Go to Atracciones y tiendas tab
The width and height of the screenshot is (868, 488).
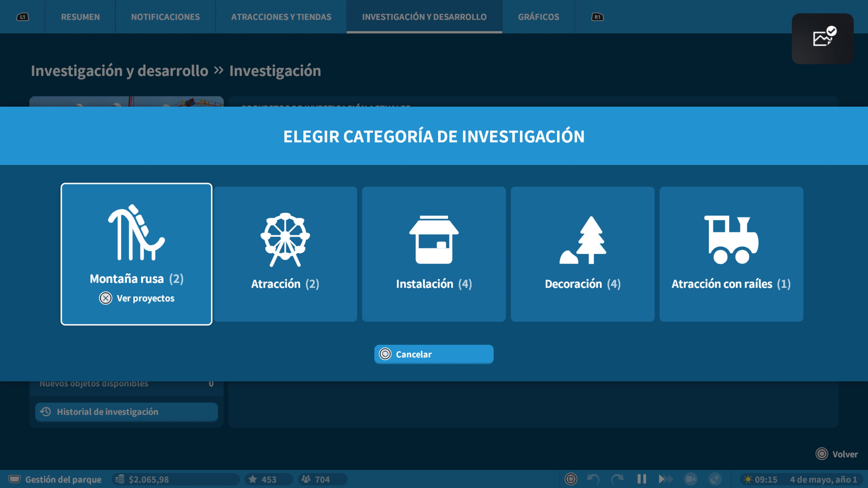click(281, 17)
